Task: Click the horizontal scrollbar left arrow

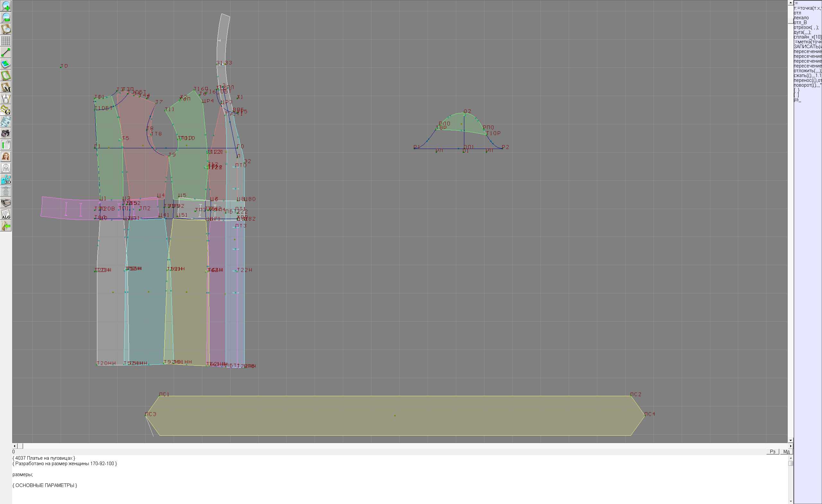Action: tap(14, 446)
